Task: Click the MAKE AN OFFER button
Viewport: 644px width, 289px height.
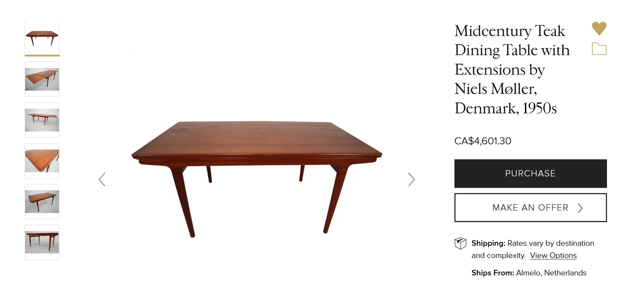Action: pyautogui.click(x=530, y=208)
